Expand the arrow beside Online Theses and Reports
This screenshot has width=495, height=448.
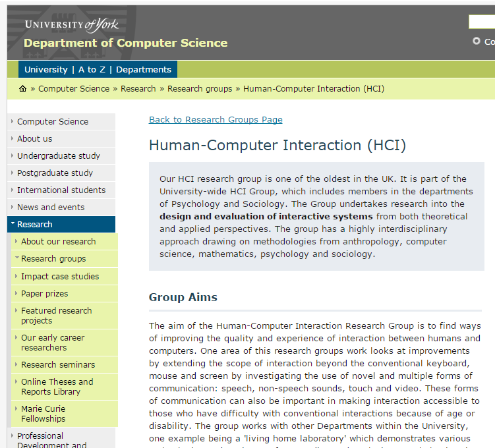16,381
